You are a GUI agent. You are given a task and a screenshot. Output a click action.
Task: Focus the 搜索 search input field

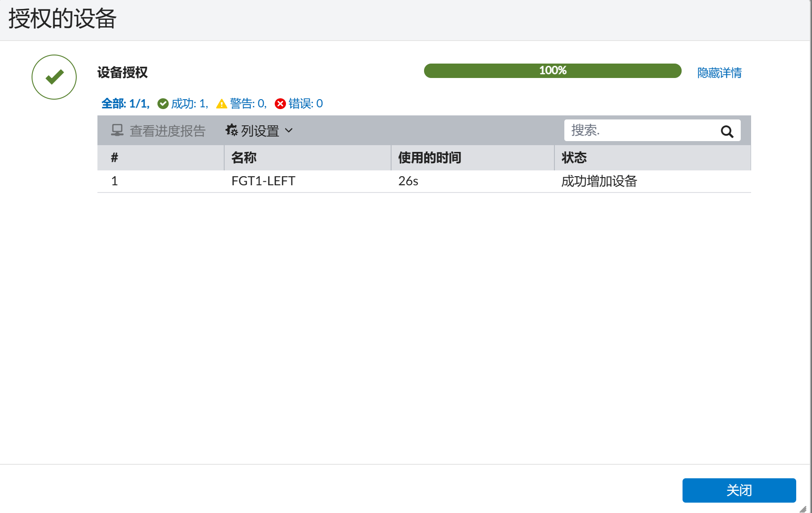pyautogui.click(x=641, y=131)
